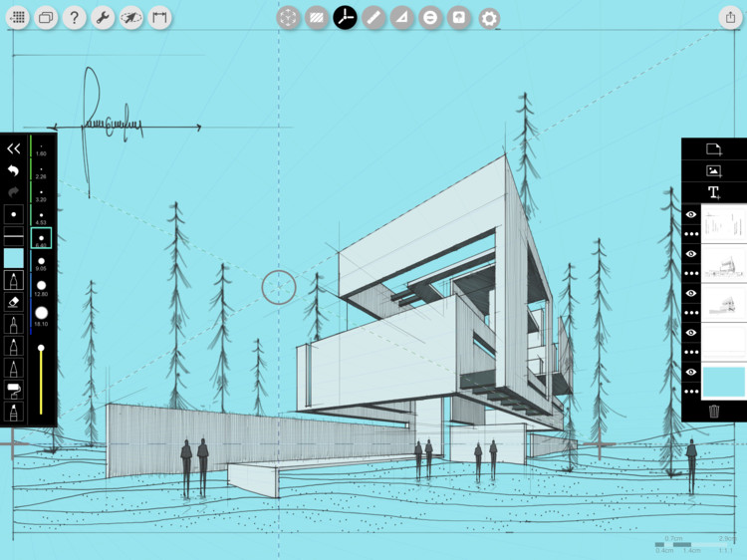Toggle visibility of the blue background layer
This screenshot has height=560, width=747.
pyautogui.click(x=691, y=372)
